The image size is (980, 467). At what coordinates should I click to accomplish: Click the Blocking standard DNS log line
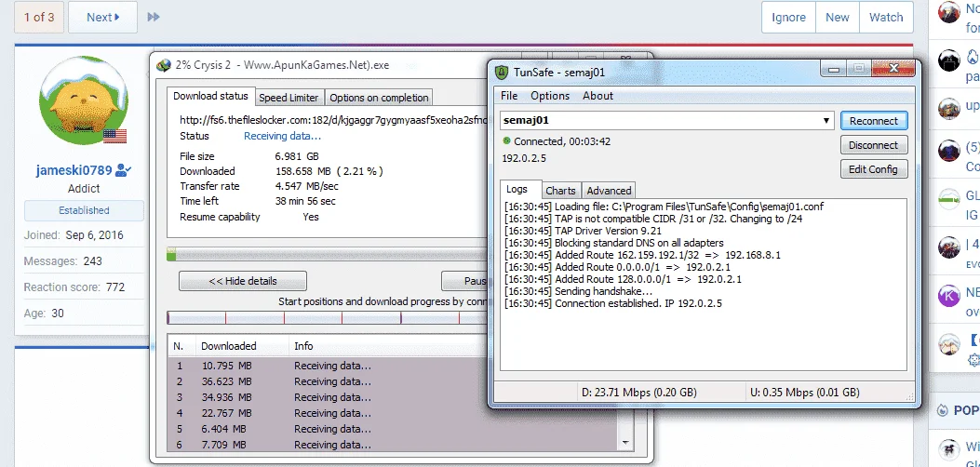[x=613, y=243]
